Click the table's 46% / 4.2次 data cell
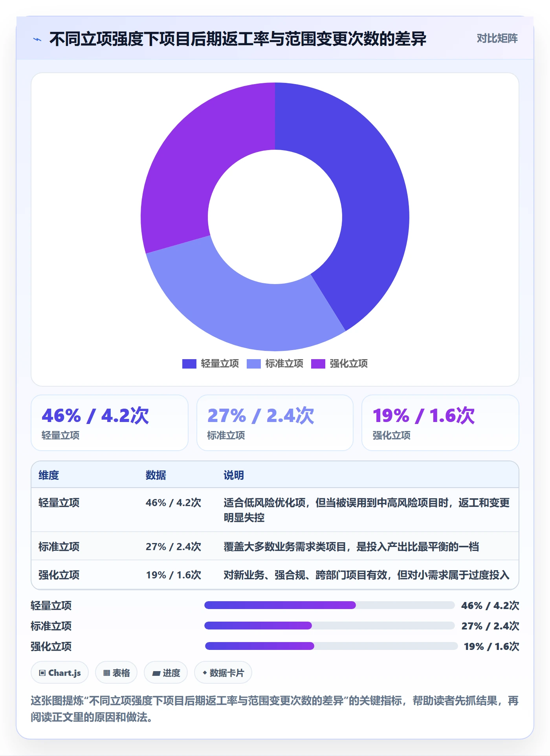 173,503
